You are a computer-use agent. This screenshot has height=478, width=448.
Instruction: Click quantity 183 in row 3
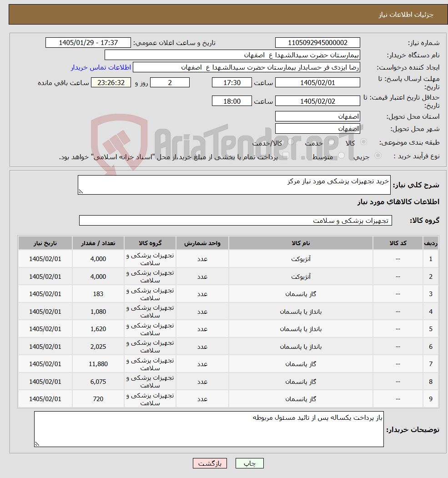coord(98,294)
